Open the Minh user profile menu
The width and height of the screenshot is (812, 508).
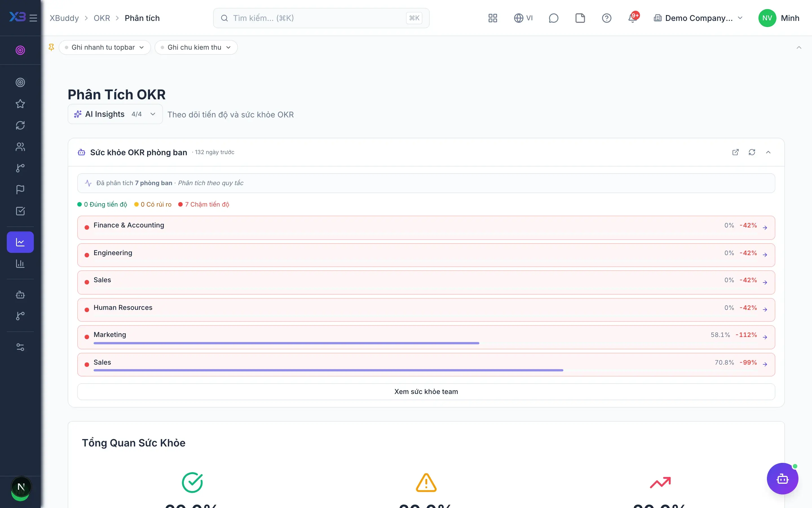(x=779, y=18)
